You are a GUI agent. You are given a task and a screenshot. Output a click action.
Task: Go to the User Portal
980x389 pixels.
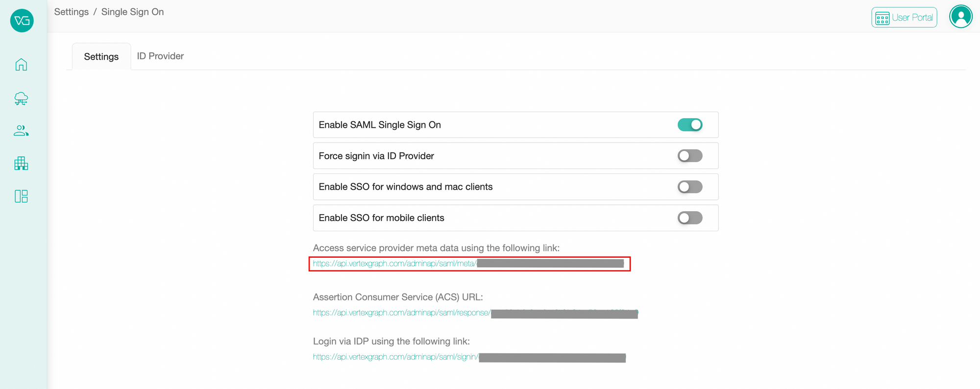point(904,18)
